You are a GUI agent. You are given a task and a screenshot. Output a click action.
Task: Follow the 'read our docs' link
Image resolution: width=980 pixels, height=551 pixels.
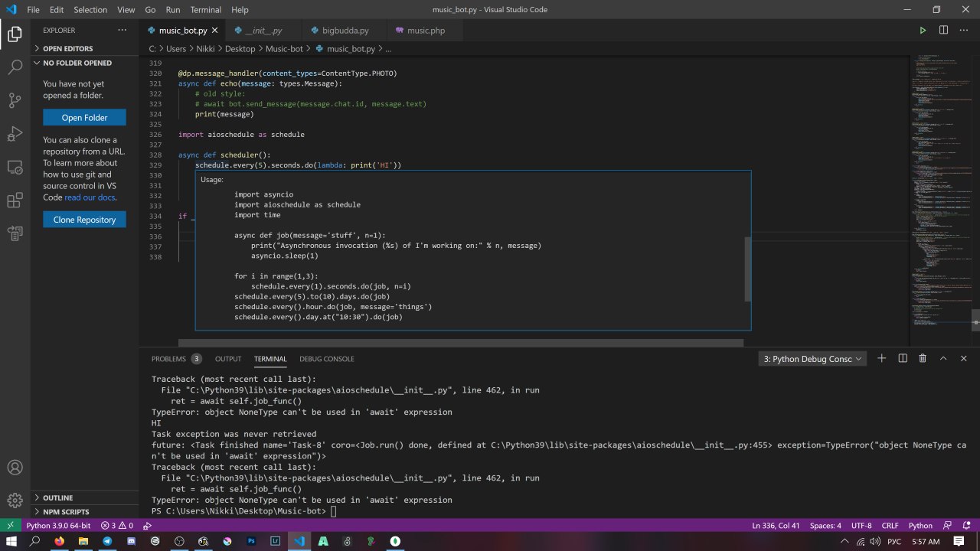(x=90, y=197)
